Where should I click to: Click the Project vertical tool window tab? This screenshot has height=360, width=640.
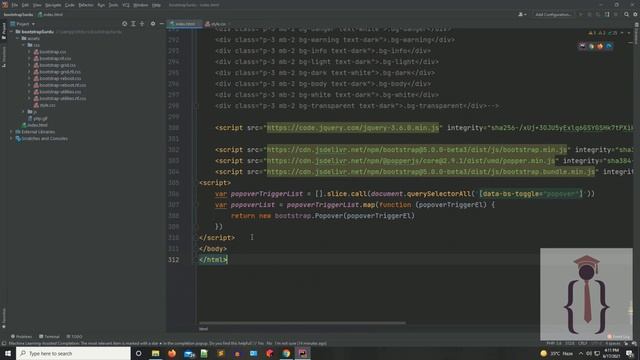coord(4,31)
